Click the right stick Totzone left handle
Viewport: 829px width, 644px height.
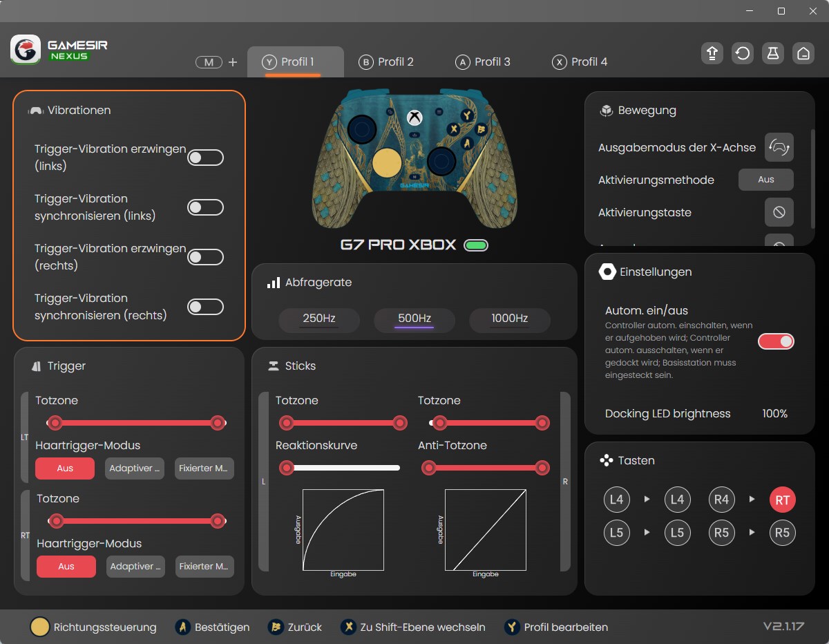pyautogui.click(x=439, y=423)
